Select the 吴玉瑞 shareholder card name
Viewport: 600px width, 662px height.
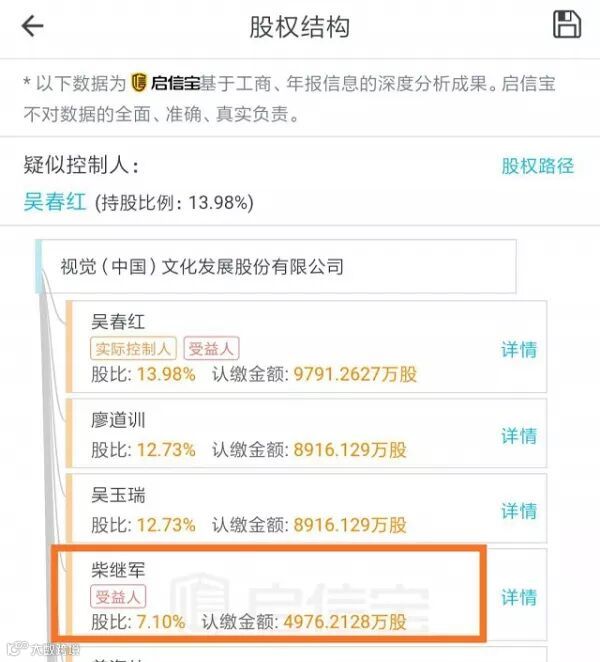click(x=118, y=495)
